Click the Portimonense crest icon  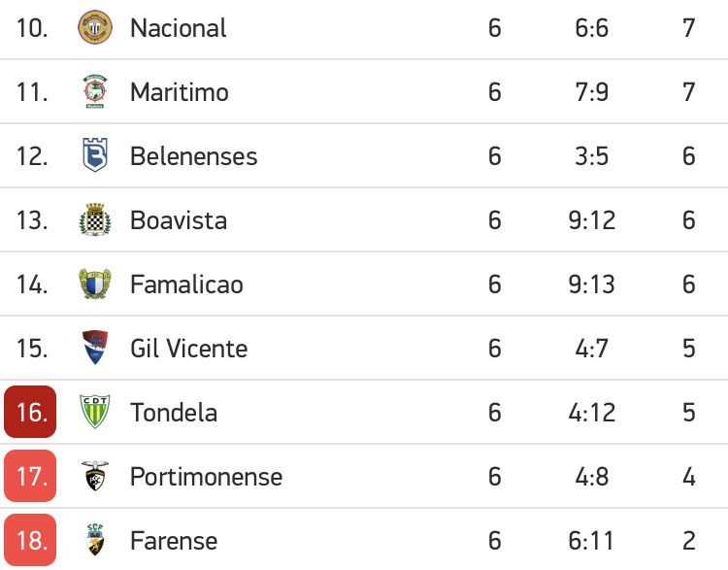[x=95, y=476]
